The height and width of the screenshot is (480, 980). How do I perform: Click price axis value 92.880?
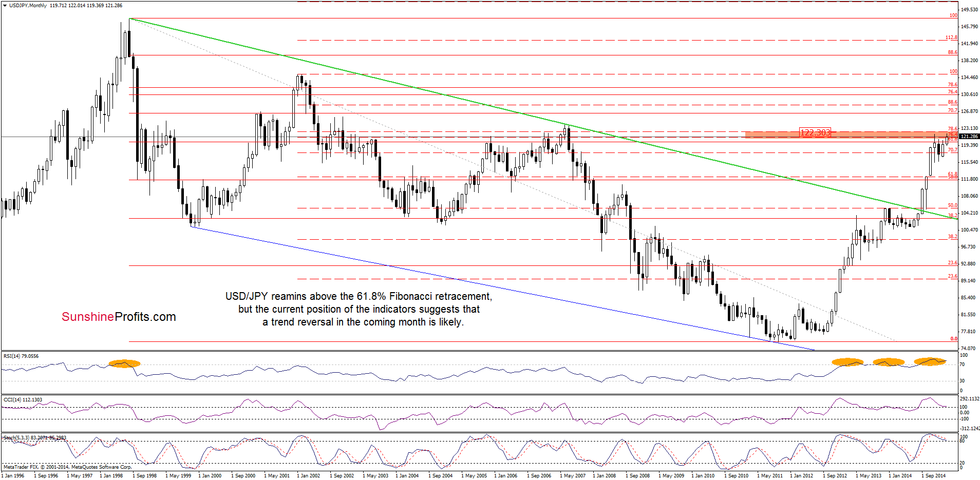968,264
